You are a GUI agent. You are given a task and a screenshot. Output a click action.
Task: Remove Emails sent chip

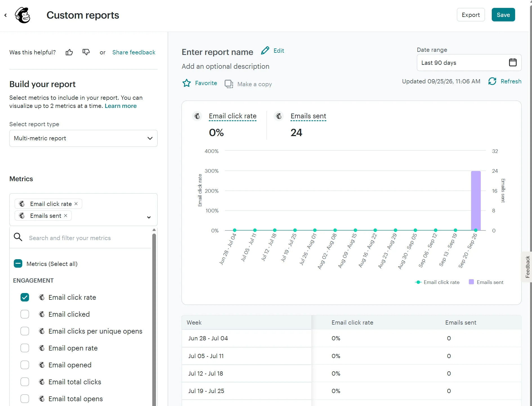pyautogui.click(x=66, y=216)
